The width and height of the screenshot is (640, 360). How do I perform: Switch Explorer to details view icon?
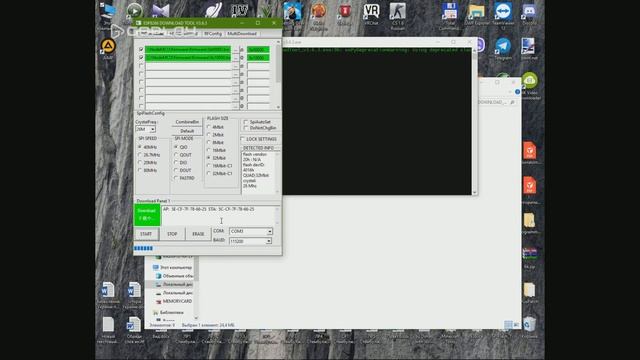coord(508,324)
